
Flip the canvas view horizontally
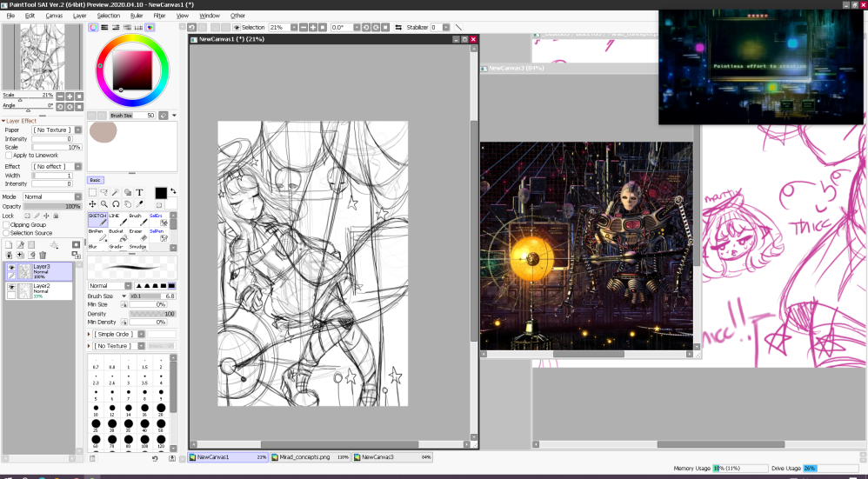[x=398, y=27]
